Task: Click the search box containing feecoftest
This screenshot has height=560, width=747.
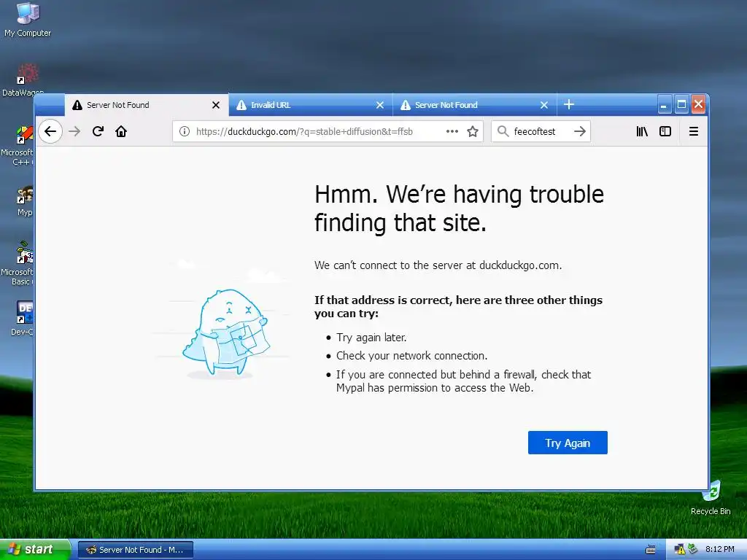Action: coord(541,131)
